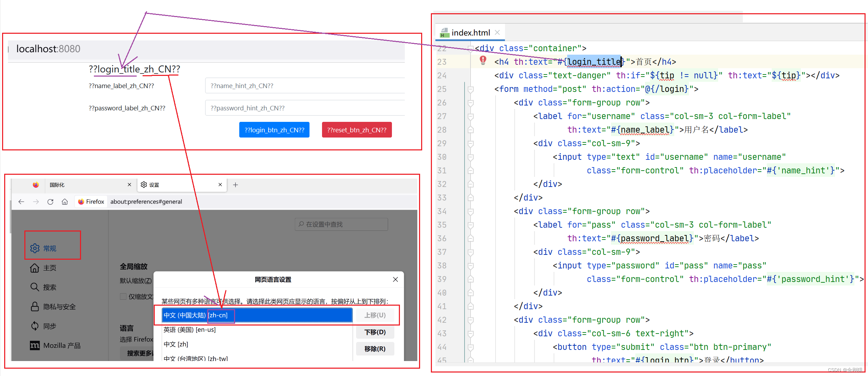Click line number 23 in the gutter
The image size is (868, 376).
(442, 62)
